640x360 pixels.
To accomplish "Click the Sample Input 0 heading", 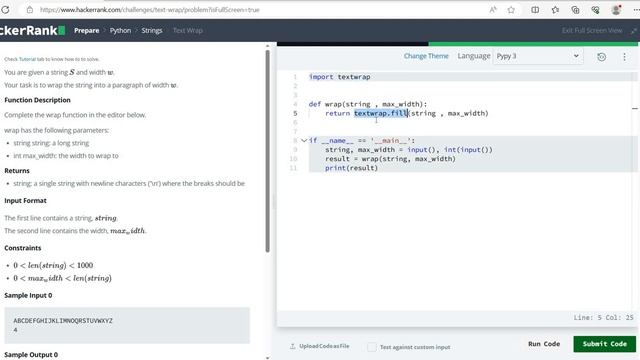I will click(28, 296).
